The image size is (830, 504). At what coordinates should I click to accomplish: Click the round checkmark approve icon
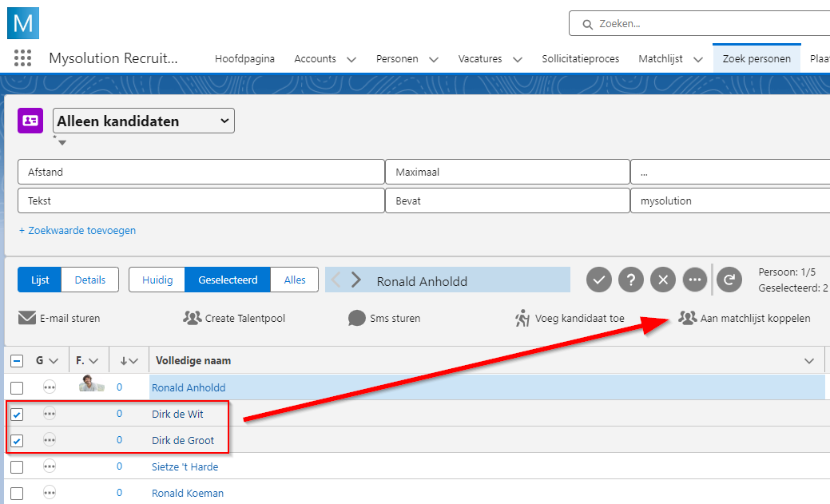coord(600,280)
